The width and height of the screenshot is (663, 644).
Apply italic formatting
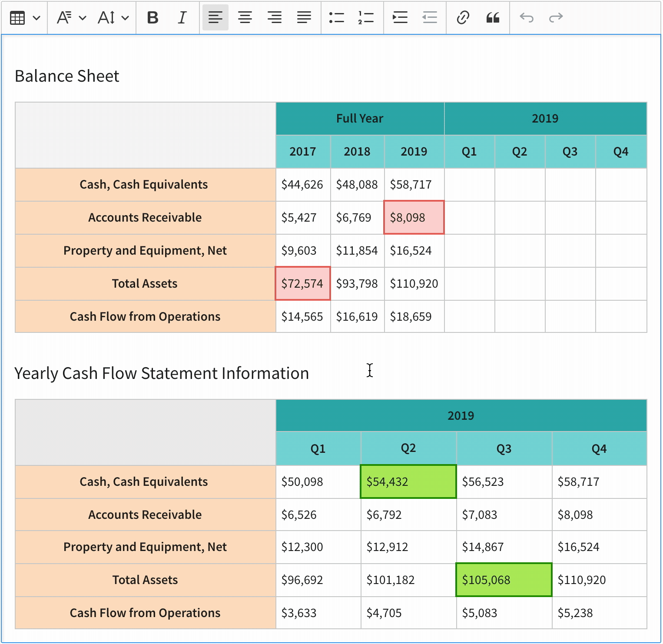[182, 17]
